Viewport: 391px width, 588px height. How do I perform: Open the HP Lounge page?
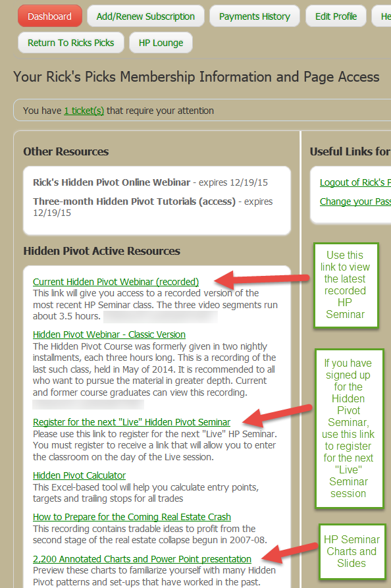pyautogui.click(x=161, y=43)
